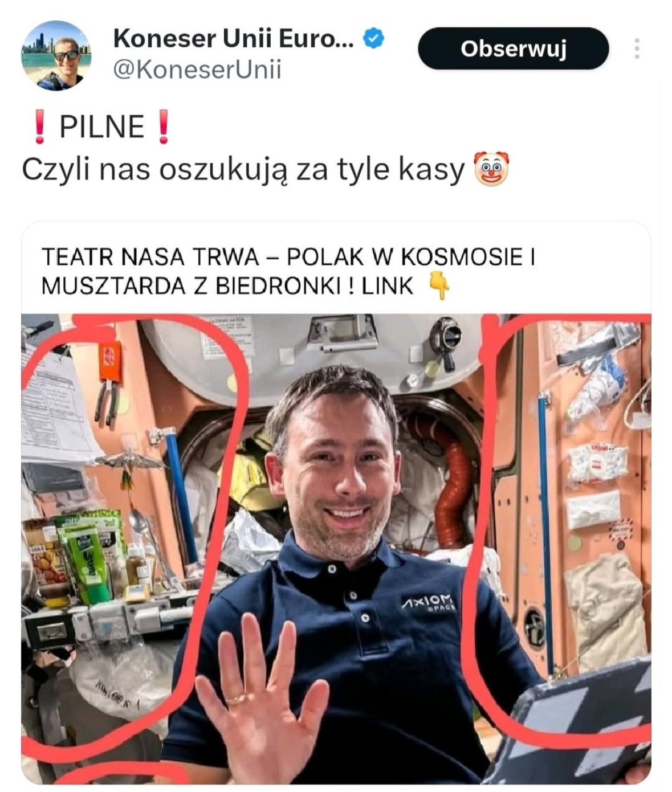Click the blue verified badge
Screen dimensions: 672x792
click(373, 39)
